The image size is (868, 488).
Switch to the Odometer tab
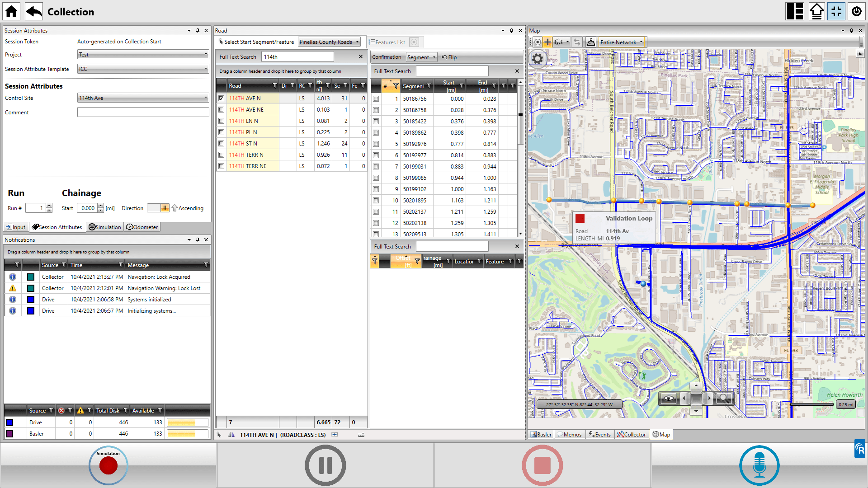coord(142,227)
